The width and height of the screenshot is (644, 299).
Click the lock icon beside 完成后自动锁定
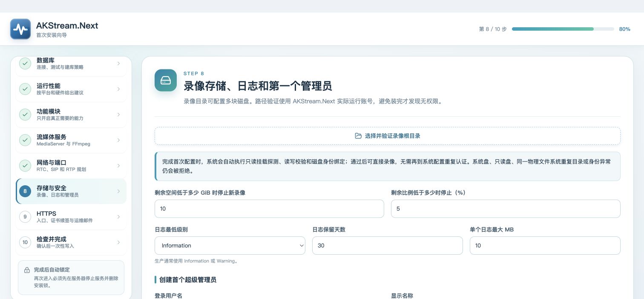click(x=27, y=270)
